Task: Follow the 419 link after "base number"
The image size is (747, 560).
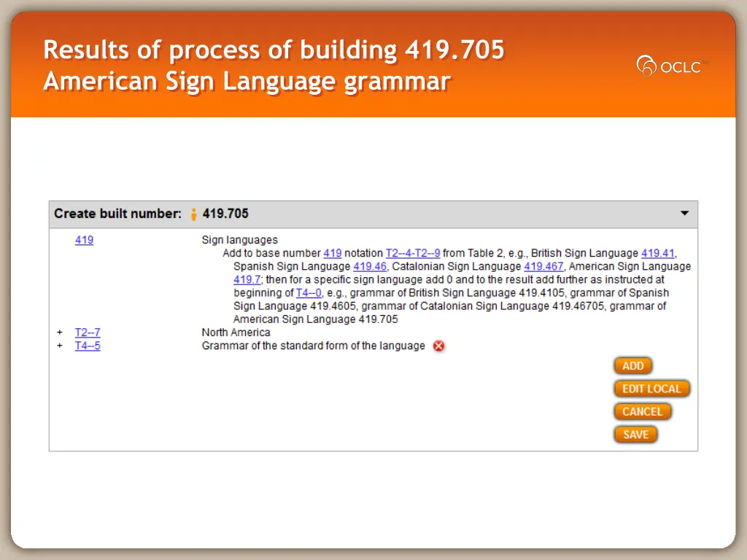Action: (332, 253)
